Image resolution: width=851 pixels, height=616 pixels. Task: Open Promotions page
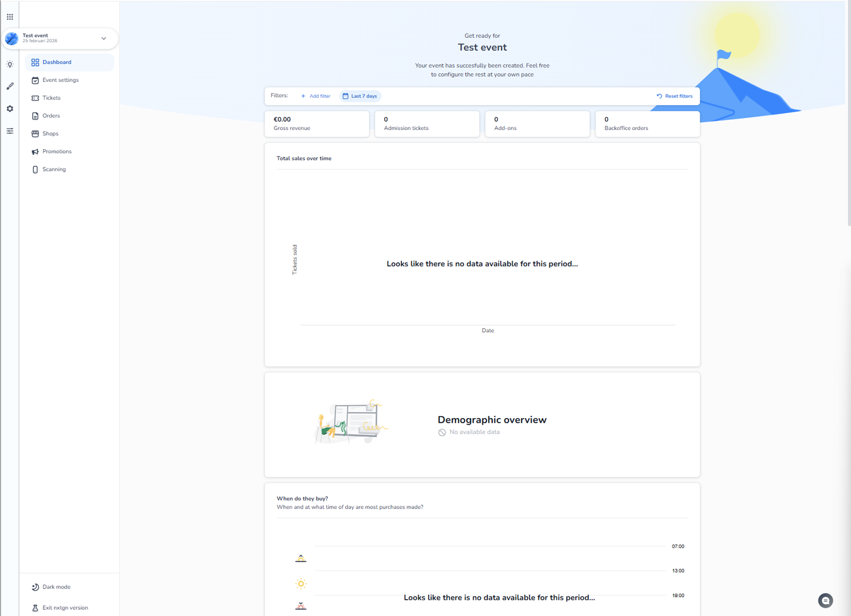point(56,152)
